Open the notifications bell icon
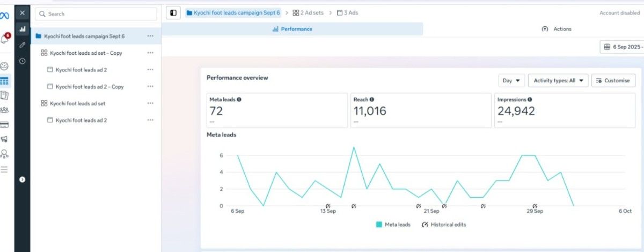Screen dimensions: 644x252 [x=5, y=39]
